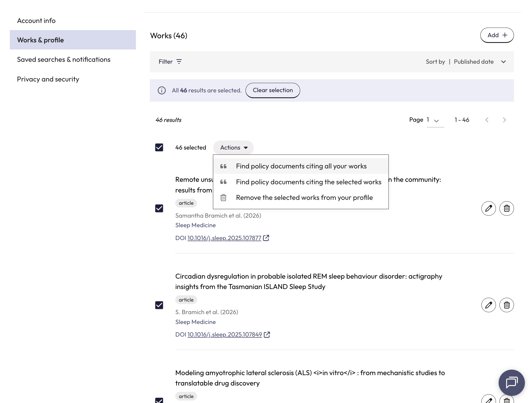Click trash icon for Circadian dysregulation article
This screenshot has height=403, width=532.
pos(507,305)
